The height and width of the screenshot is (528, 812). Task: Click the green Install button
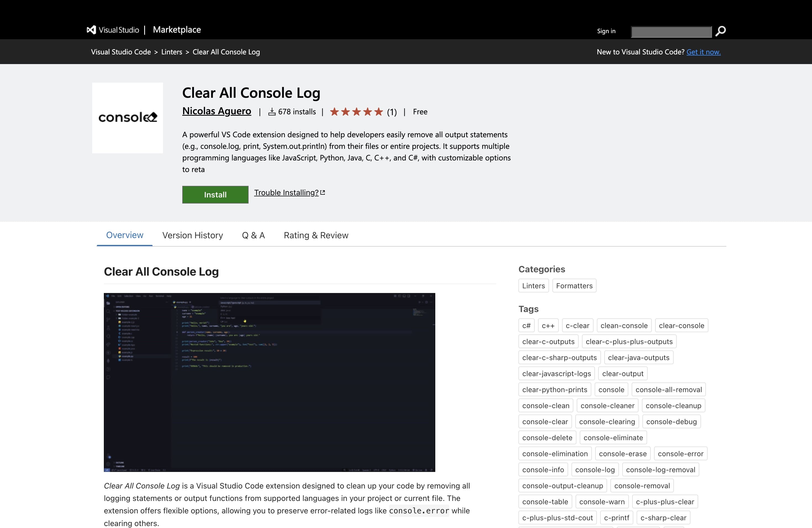[215, 194]
